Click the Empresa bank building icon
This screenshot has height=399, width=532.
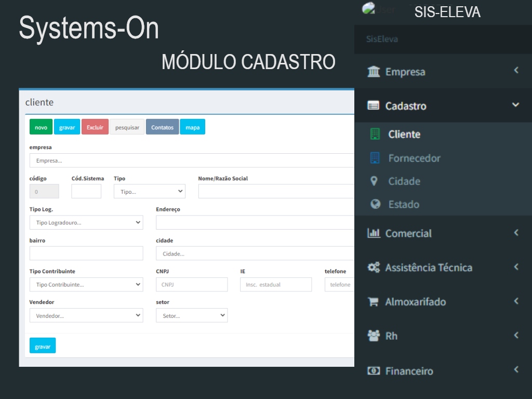tap(374, 72)
